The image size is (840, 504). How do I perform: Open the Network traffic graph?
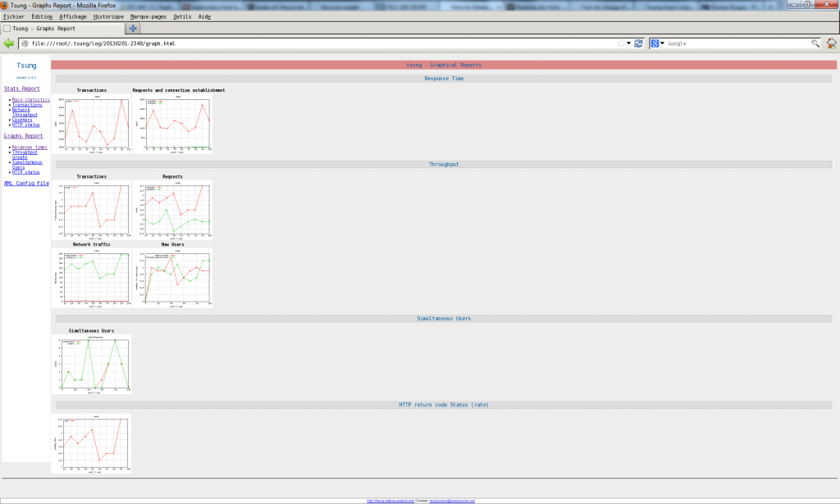[92, 278]
